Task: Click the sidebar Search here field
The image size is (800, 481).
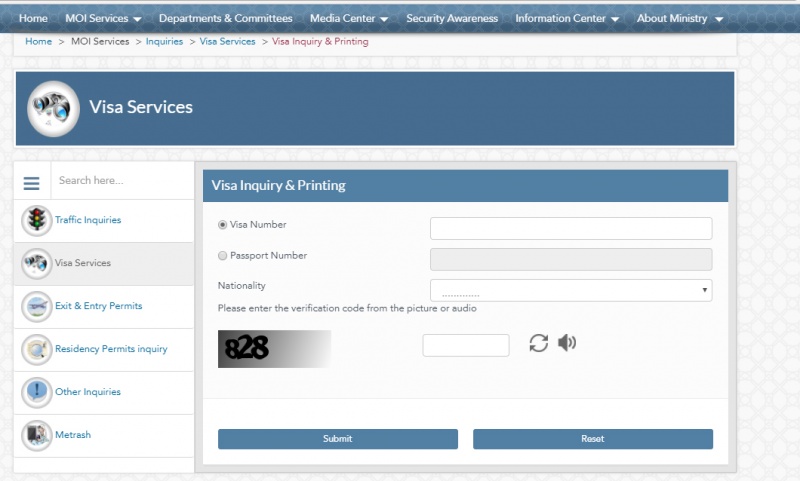Action: (x=122, y=181)
